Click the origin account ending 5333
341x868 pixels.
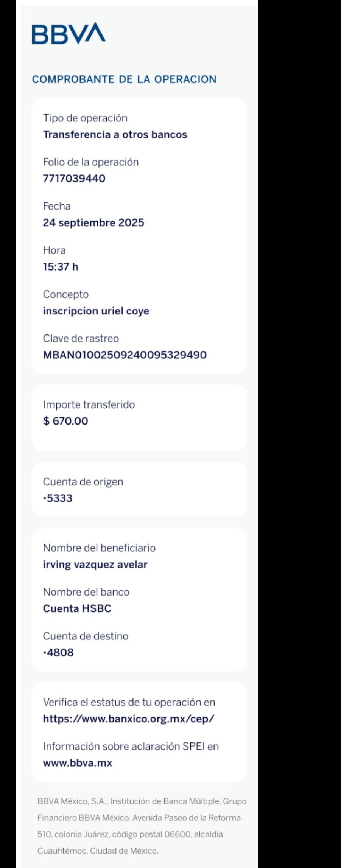click(x=58, y=498)
